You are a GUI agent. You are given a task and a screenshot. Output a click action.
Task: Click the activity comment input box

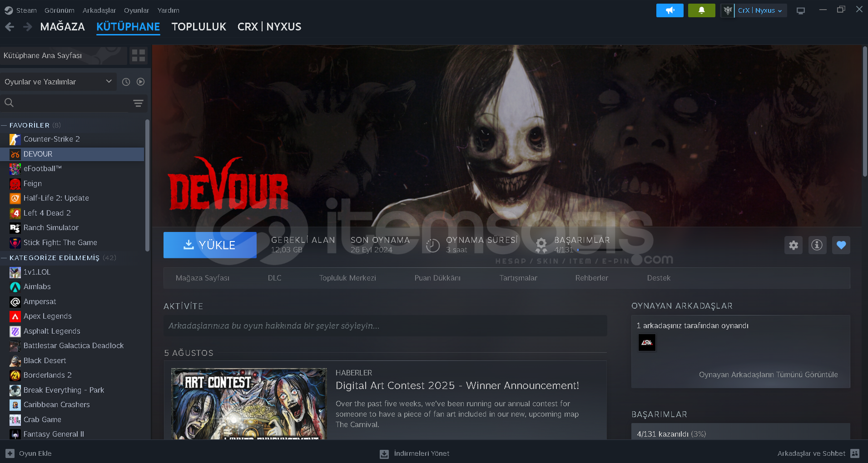385,326
